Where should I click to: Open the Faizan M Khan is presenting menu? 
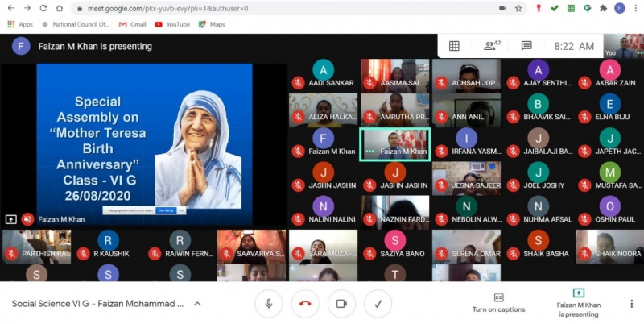point(578,303)
